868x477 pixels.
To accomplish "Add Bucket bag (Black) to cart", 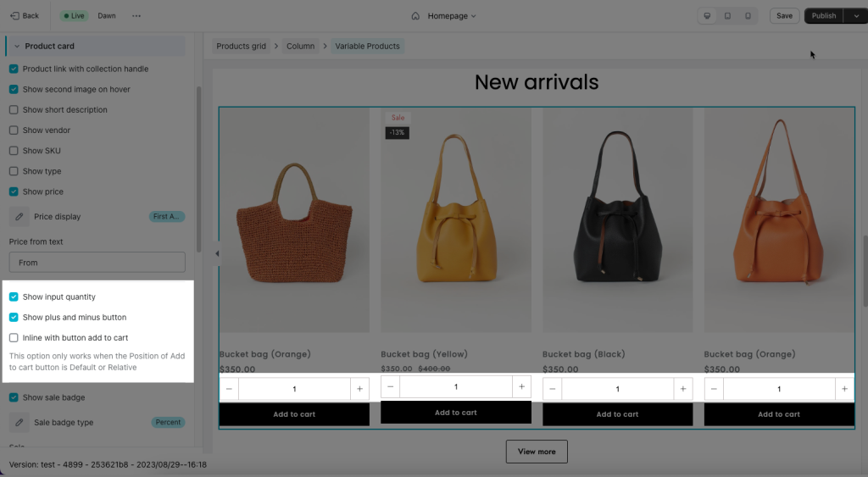I will point(618,414).
